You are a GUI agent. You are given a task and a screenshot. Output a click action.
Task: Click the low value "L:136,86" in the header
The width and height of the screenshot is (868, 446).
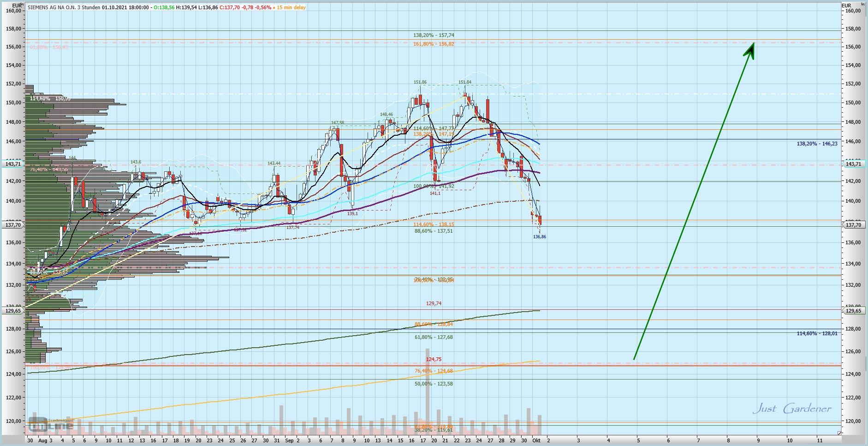point(208,7)
